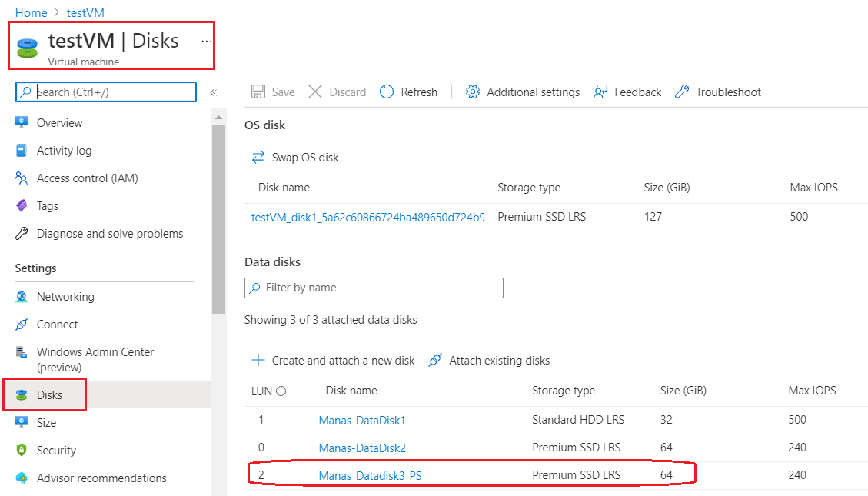
Task: Click the purple Tags icon
Action: click(x=22, y=205)
